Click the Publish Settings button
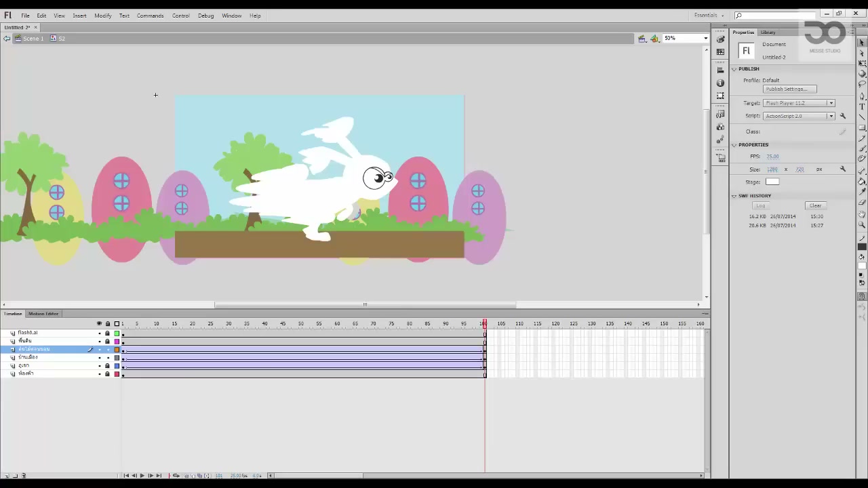 click(789, 89)
